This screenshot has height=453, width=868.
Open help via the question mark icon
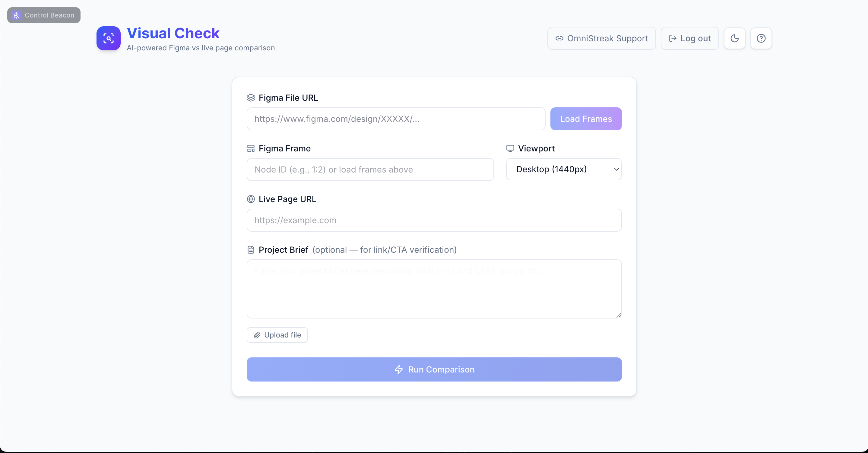pyautogui.click(x=761, y=38)
